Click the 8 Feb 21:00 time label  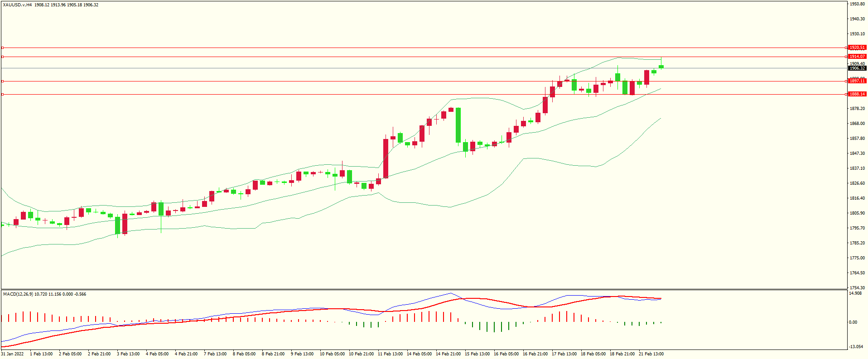point(273,354)
